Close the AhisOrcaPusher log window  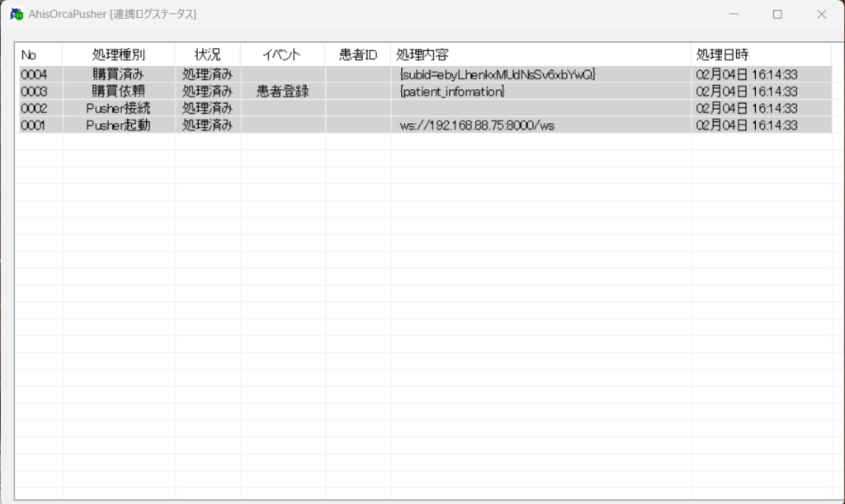click(821, 14)
